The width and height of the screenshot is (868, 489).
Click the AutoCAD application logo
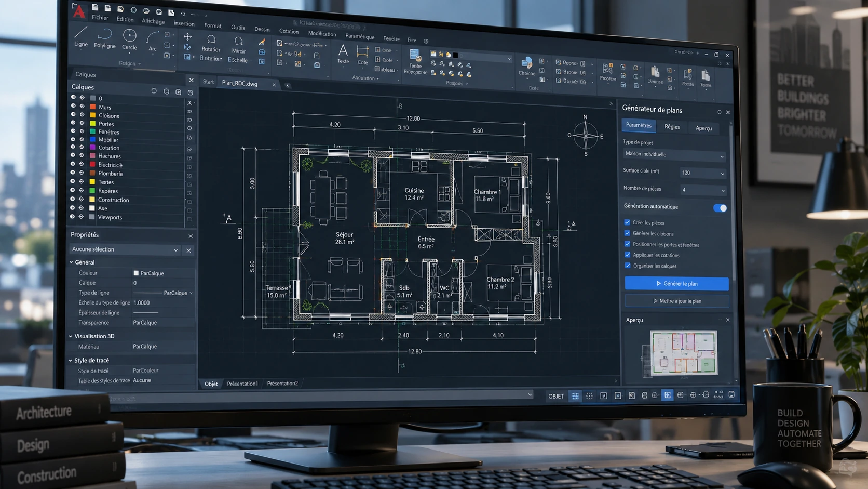(x=79, y=10)
